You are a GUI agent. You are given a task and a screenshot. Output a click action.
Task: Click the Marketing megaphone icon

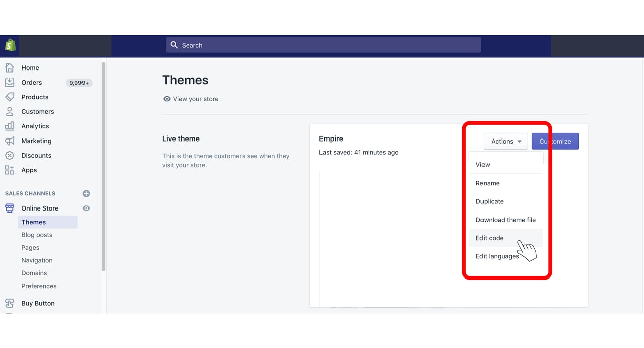[10, 141]
